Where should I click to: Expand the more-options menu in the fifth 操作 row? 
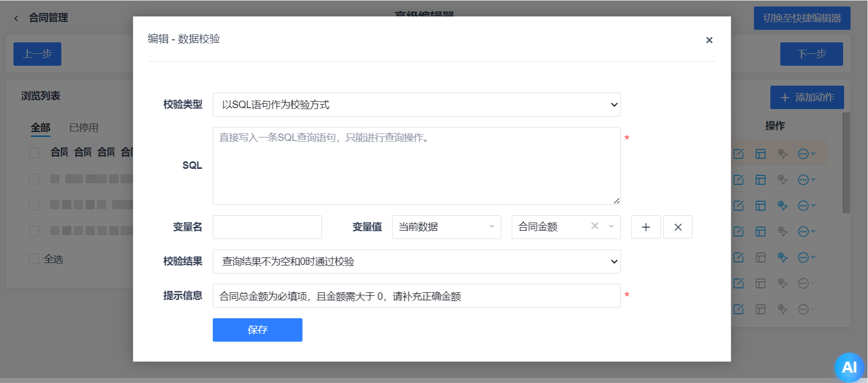806,257
